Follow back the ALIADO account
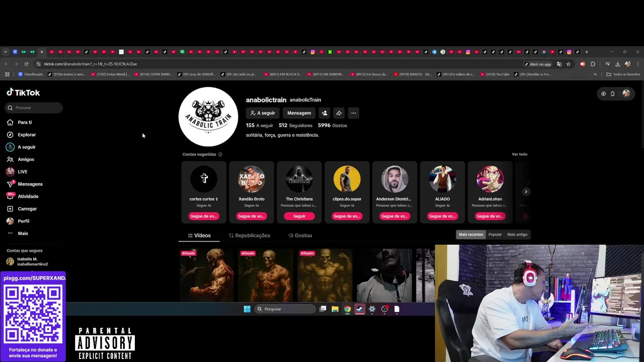 [442, 216]
